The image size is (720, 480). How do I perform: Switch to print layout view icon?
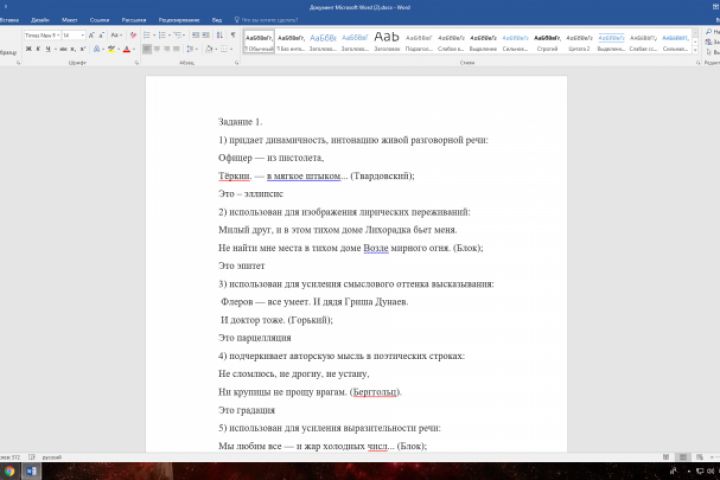(683, 457)
